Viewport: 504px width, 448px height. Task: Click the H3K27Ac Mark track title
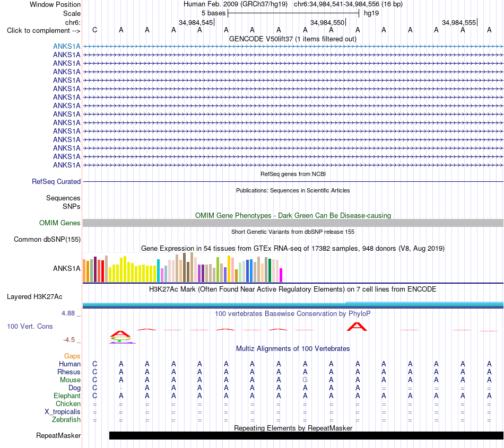point(293,289)
